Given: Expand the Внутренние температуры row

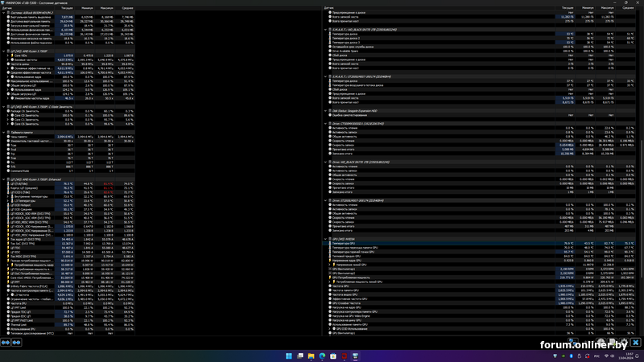Looking at the screenshot, I should [x=8, y=196].
